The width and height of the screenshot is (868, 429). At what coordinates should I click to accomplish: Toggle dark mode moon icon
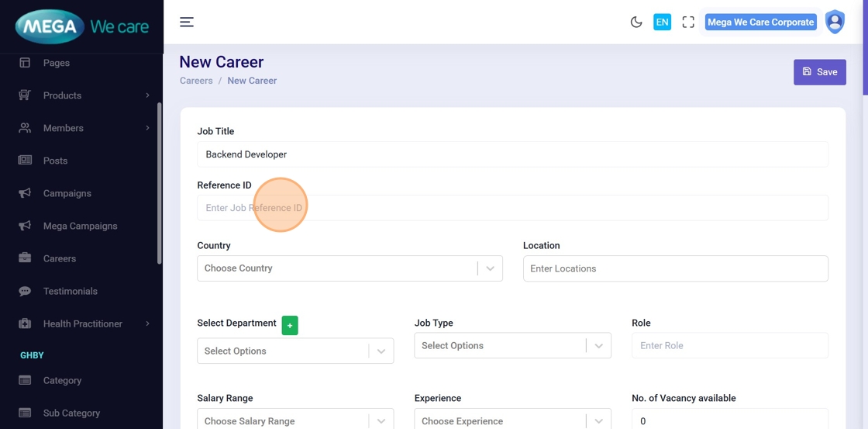coord(636,22)
